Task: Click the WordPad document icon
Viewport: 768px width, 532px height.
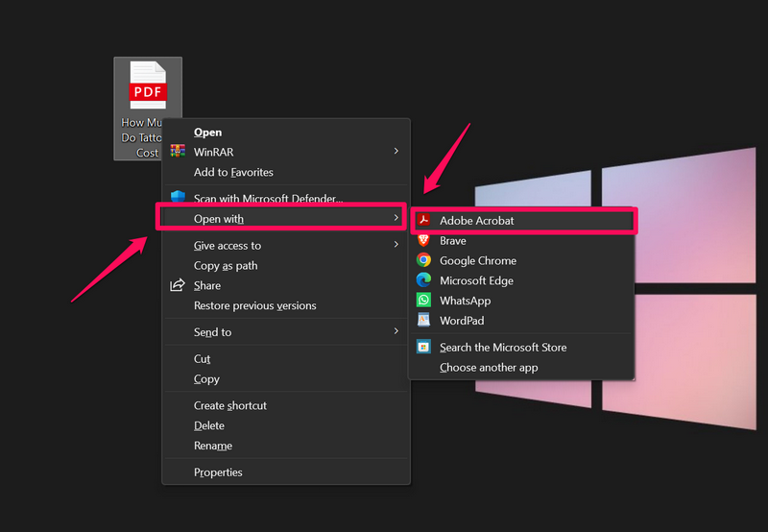Action: tap(423, 321)
